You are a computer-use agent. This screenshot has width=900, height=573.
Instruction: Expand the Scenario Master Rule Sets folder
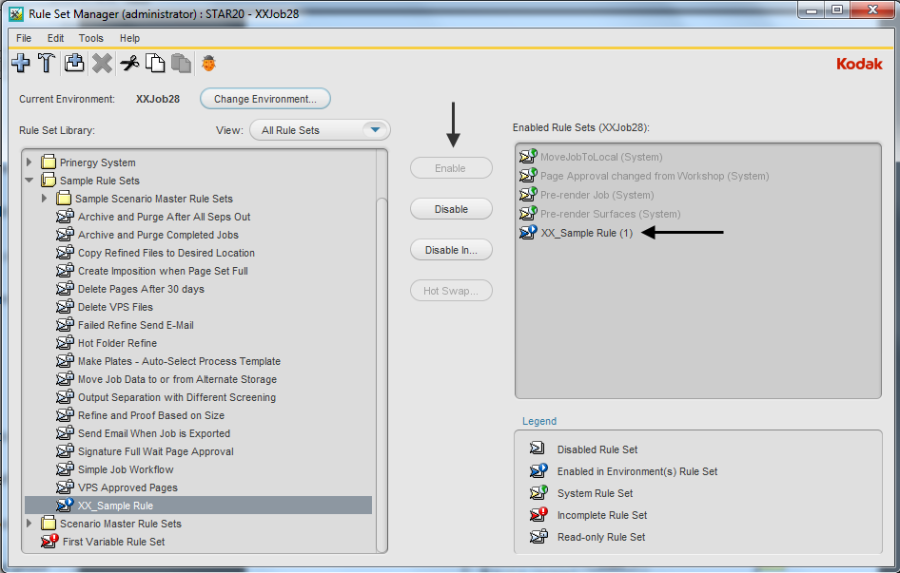[29, 523]
